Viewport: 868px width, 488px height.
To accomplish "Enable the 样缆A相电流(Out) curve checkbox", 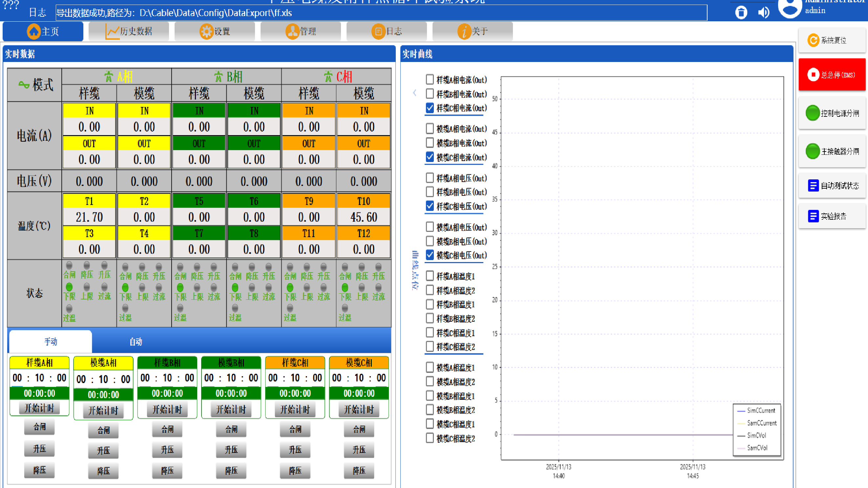I will click(430, 80).
